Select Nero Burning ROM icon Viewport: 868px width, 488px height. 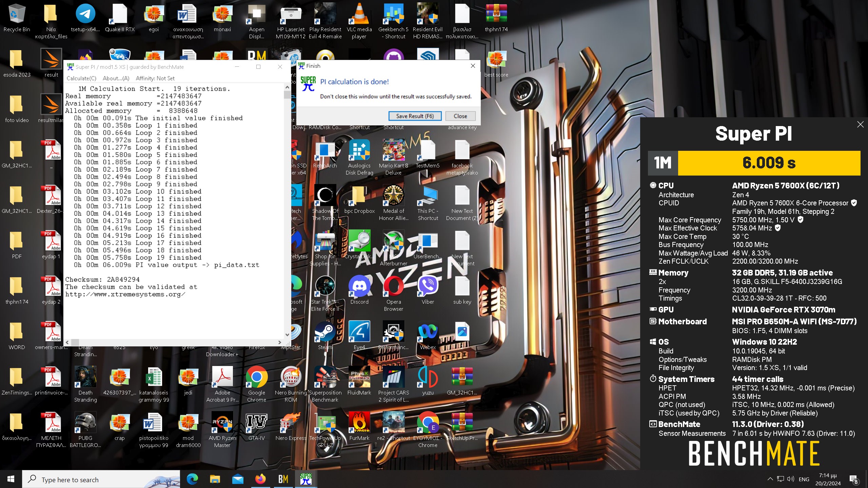(x=291, y=385)
